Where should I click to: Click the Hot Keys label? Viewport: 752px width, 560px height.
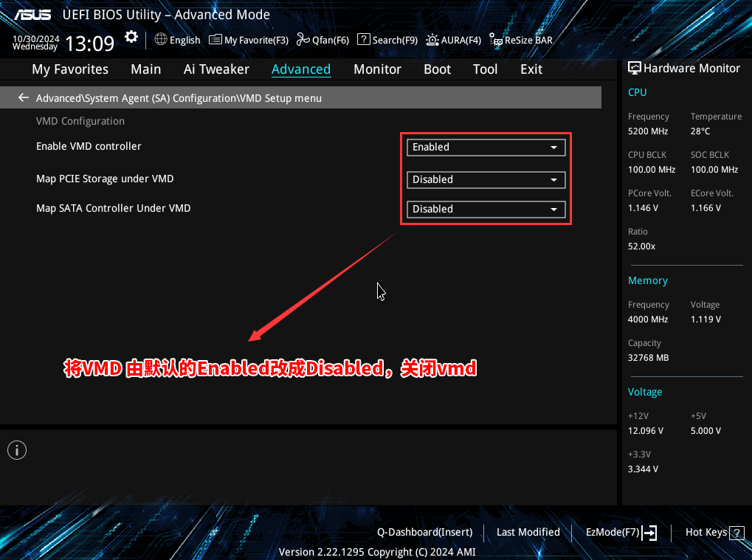pyautogui.click(x=706, y=532)
